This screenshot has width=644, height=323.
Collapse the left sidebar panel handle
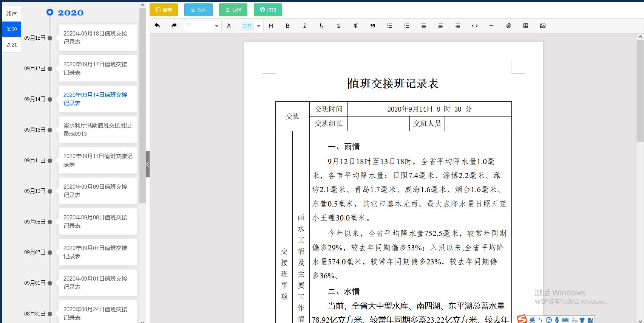tap(148, 164)
